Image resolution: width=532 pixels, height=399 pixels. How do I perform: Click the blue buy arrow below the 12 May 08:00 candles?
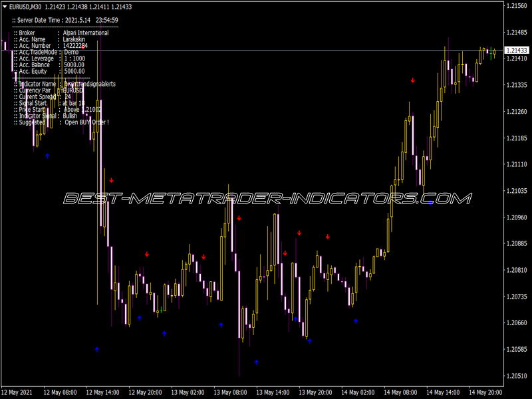tap(47, 156)
